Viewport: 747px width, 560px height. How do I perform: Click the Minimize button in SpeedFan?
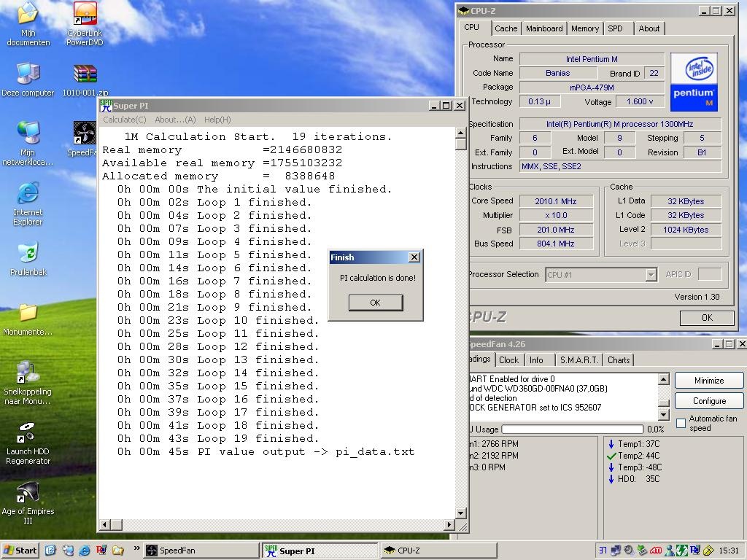[709, 381]
